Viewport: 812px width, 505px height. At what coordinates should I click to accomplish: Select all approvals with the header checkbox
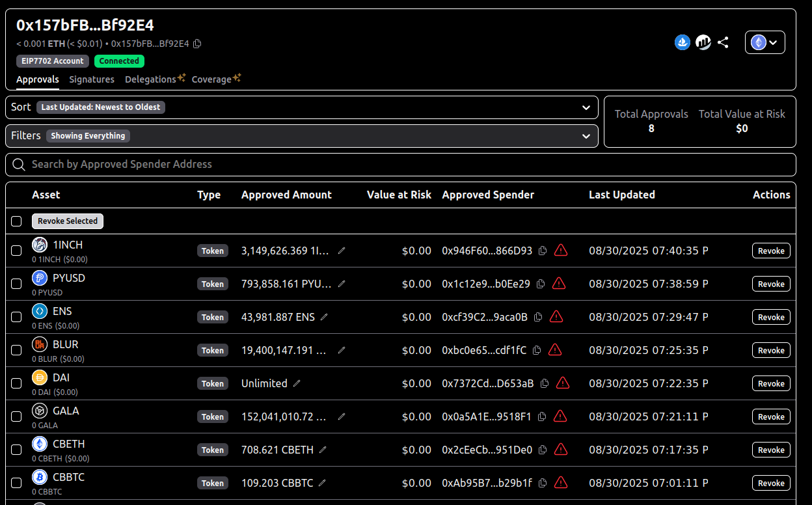point(16,221)
